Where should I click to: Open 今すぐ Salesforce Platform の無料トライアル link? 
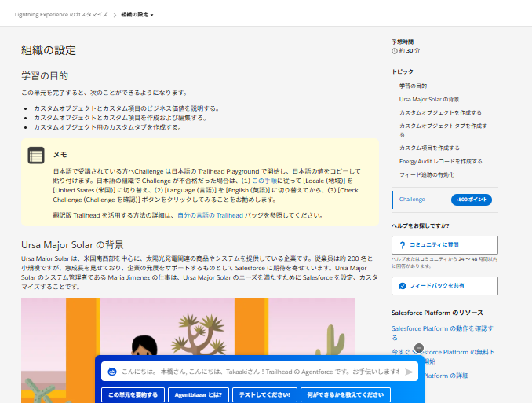pos(443,352)
